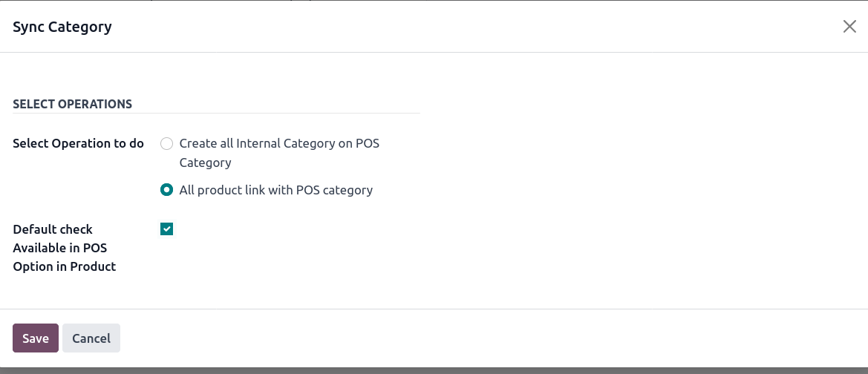868x374 pixels.
Task: Click the 'Default check' label text
Action: pos(53,229)
